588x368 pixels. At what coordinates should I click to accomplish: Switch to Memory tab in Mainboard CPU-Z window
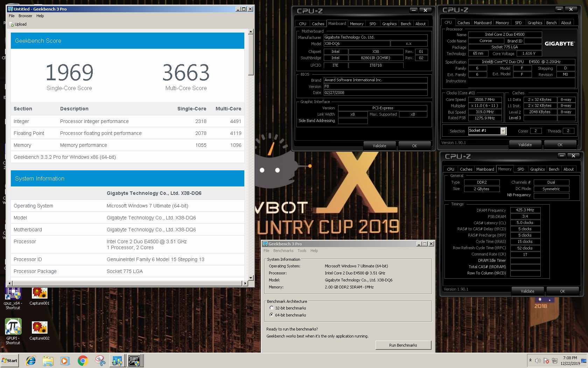click(x=356, y=24)
